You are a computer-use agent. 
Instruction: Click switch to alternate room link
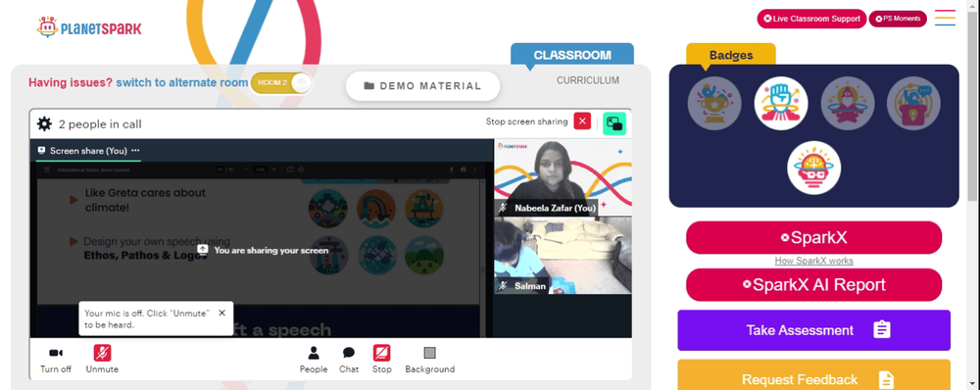[x=182, y=82]
